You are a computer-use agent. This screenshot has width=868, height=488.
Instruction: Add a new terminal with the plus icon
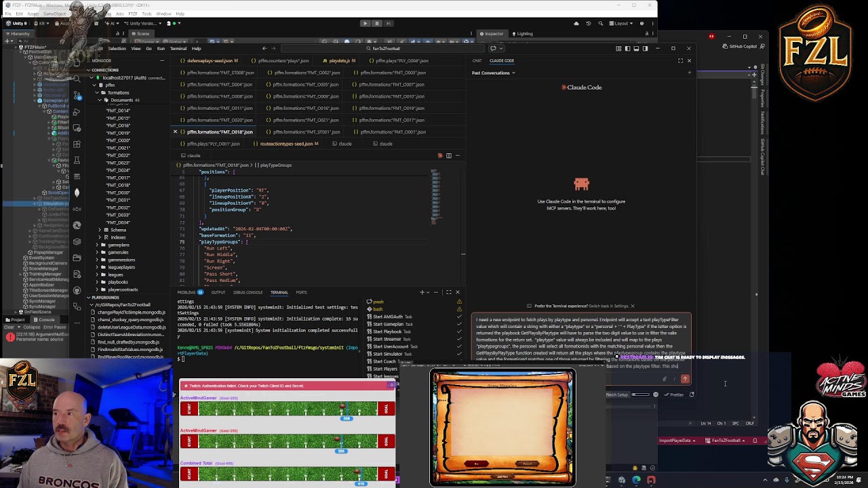click(422, 292)
